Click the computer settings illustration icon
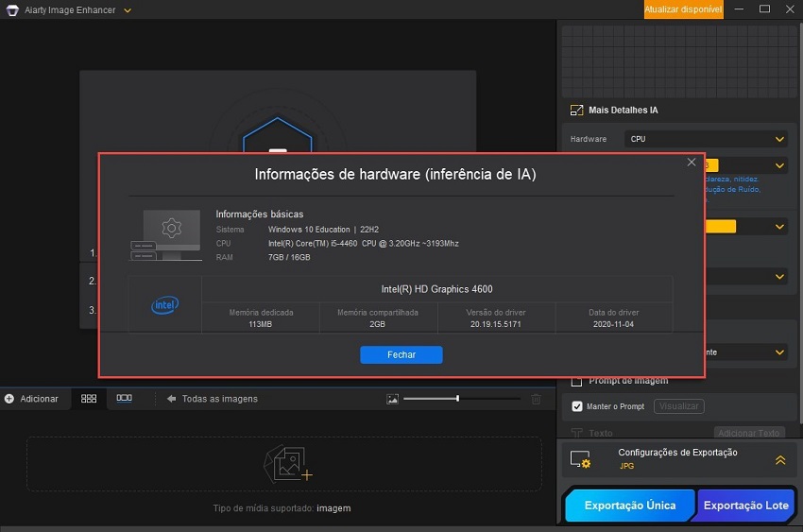The image size is (803, 532). point(165,235)
